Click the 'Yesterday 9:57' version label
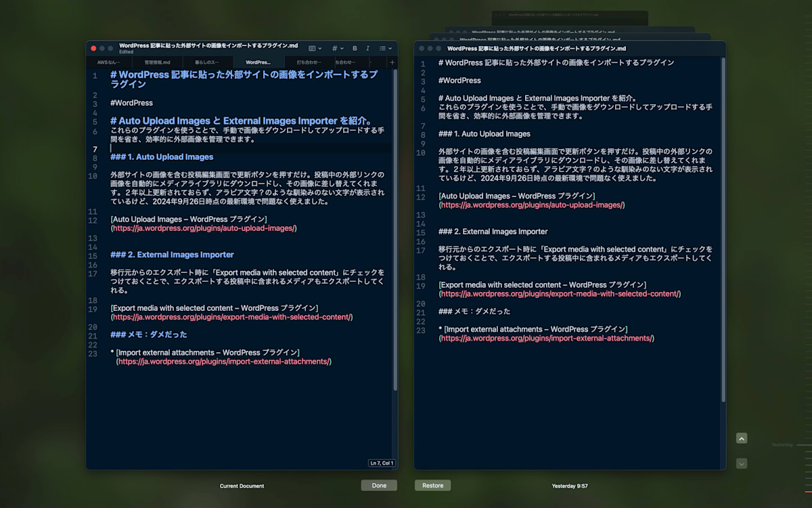 pyautogui.click(x=570, y=486)
